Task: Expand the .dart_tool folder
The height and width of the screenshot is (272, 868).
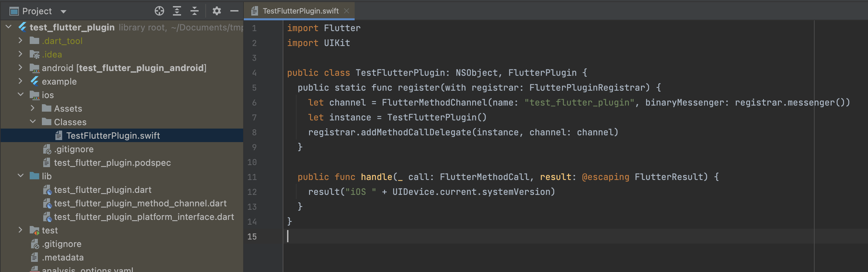Action: coord(20,40)
